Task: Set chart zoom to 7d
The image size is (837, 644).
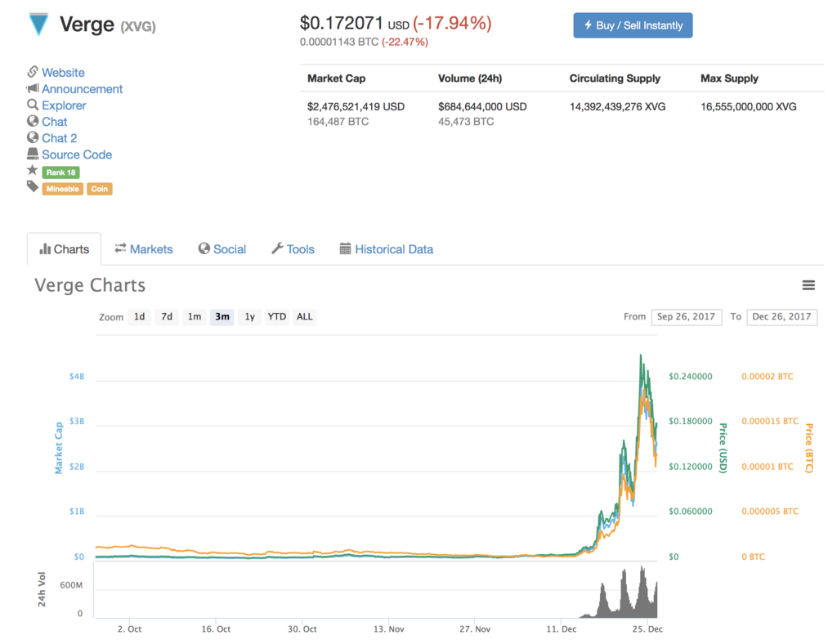Action: [x=167, y=317]
